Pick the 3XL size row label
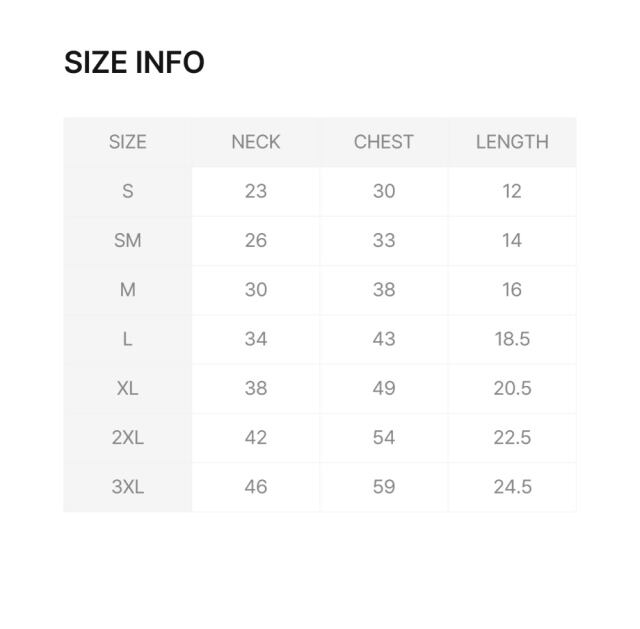The width and height of the screenshot is (640, 629). (127, 487)
